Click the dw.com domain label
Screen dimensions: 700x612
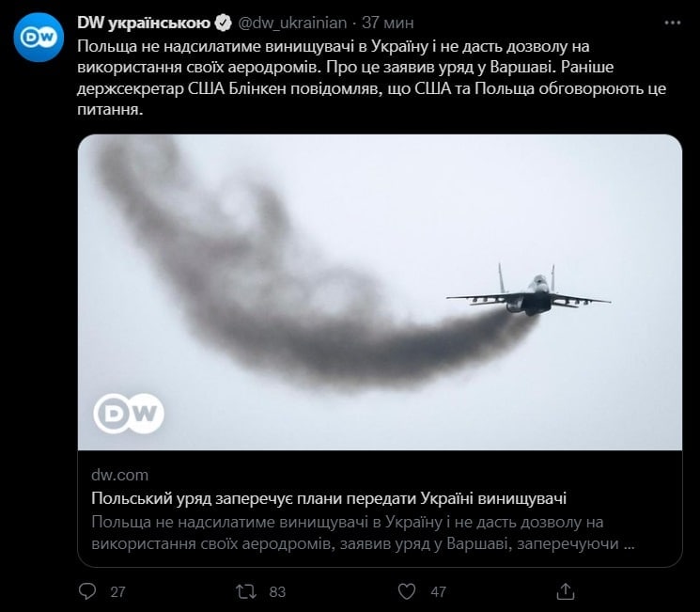pos(119,475)
